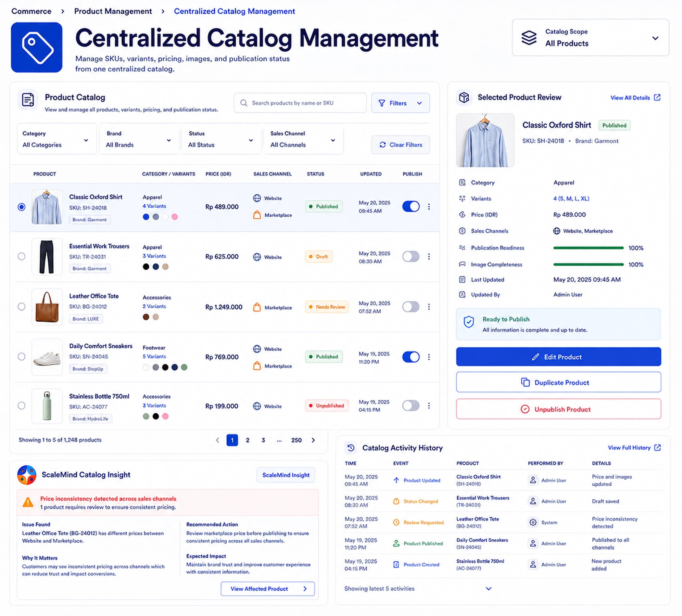Navigate to Commerce breadcrumb
Screen dimensions: 682x616
32,11
